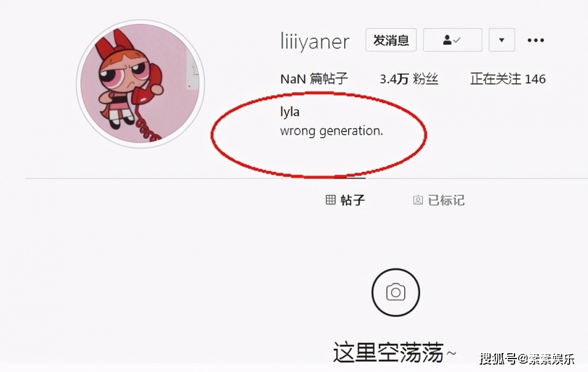588x372 pixels.
Task: Click the NaN 篇帖子 posts count
Action: [314, 79]
